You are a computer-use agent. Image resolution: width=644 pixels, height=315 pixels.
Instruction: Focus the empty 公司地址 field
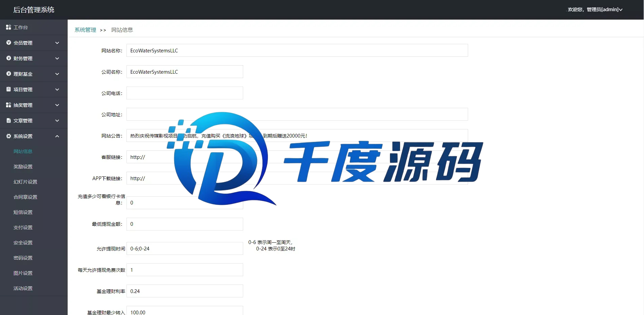(297, 114)
